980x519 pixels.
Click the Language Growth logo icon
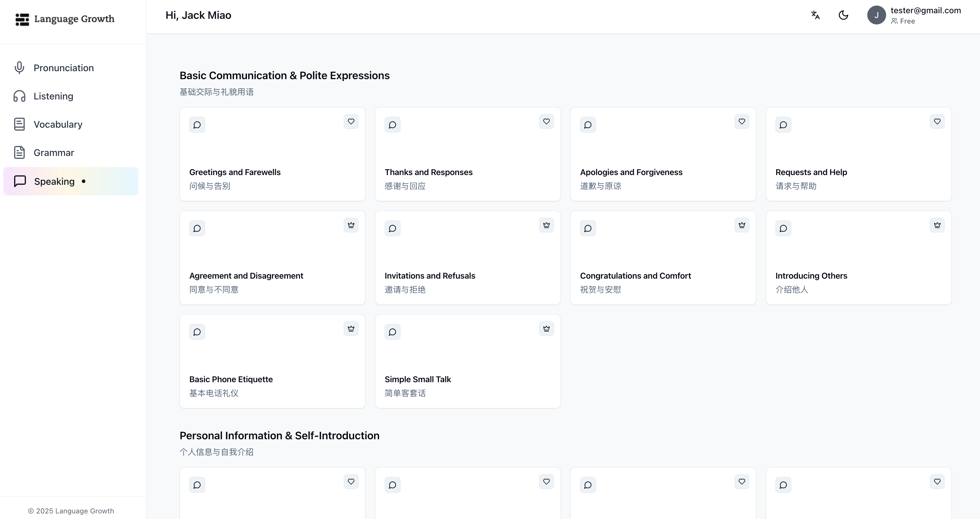[x=22, y=19]
